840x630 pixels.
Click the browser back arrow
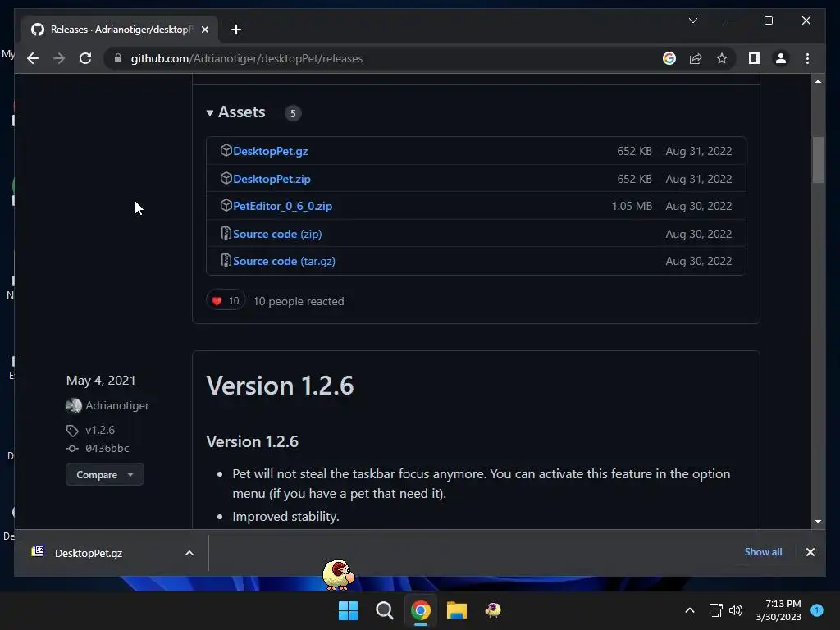coord(33,58)
